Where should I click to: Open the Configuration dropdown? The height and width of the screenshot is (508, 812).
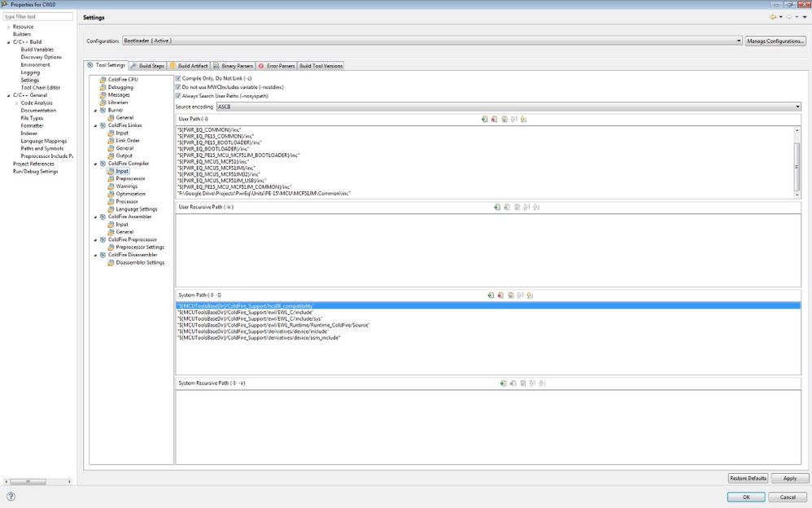432,41
